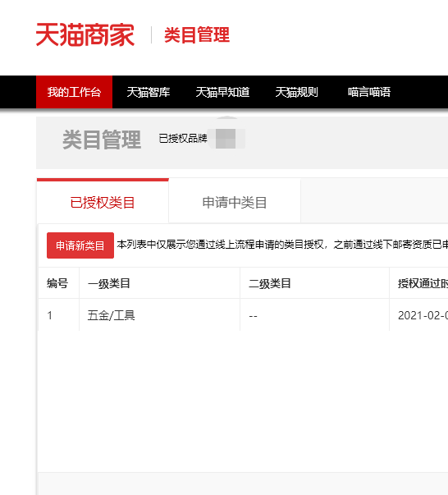Switch to the 已授权类目 tab

[103, 202]
